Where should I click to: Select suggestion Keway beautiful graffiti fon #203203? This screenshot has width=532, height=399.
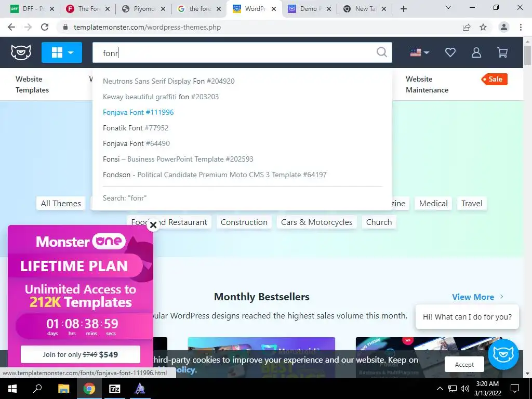pos(161,97)
